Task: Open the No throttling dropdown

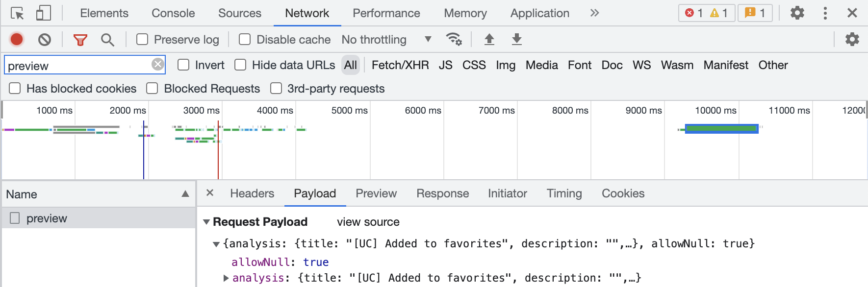Action: pos(386,39)
